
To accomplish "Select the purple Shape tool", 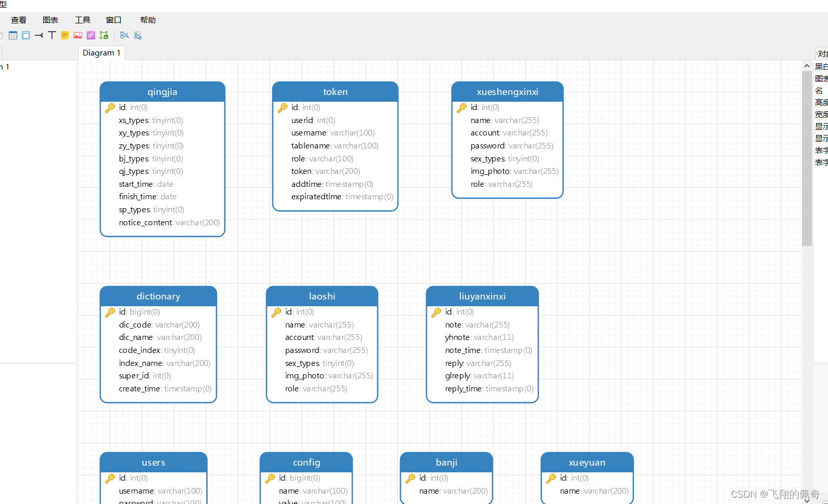I will click(x=91, y=35).
